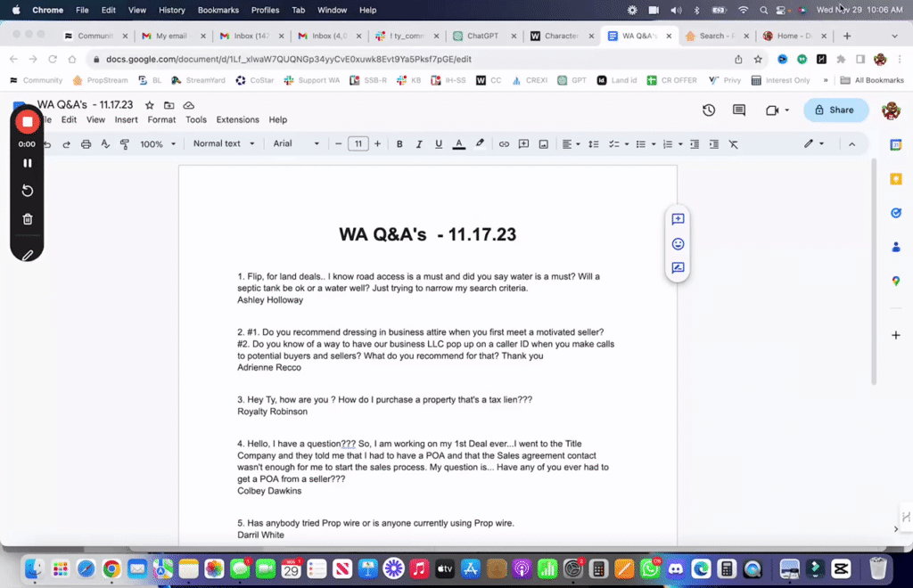Open the 100% zoom level dropdown
913x588 pixels.
(157, 143)
